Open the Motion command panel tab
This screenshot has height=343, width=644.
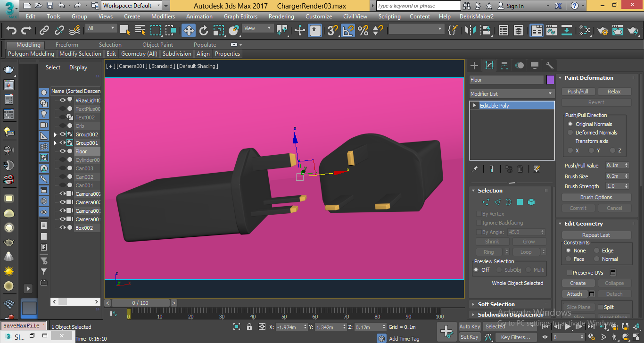coord(520,66)
